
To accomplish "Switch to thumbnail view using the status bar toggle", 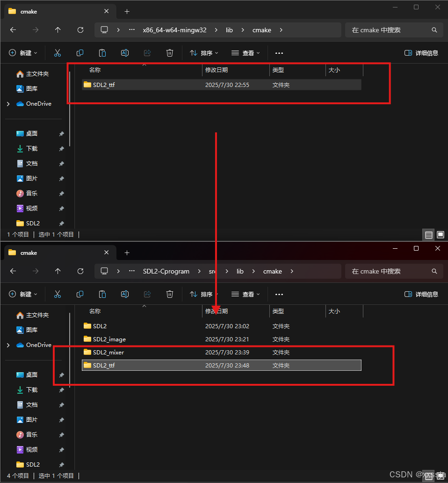I will pyautogui.click(x=440, y=234).
